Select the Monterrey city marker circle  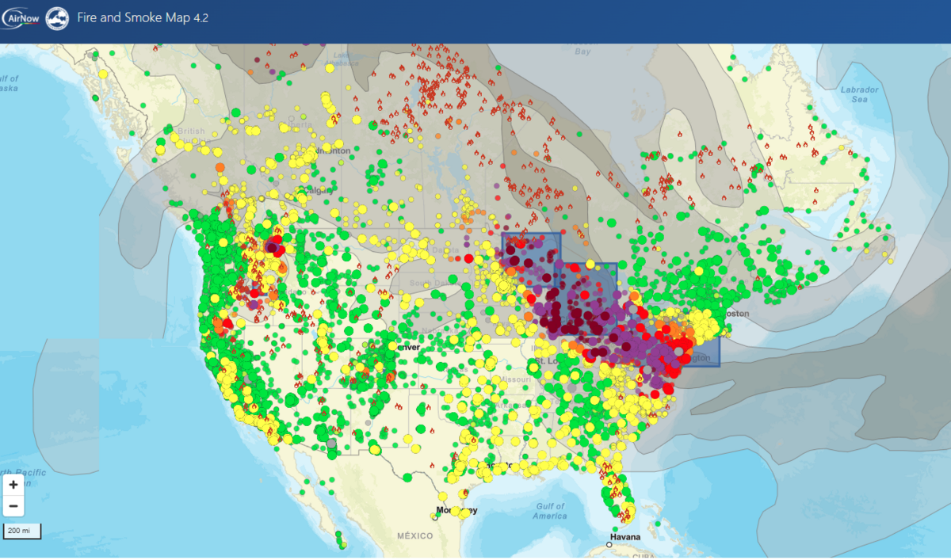tap(435, 516)
